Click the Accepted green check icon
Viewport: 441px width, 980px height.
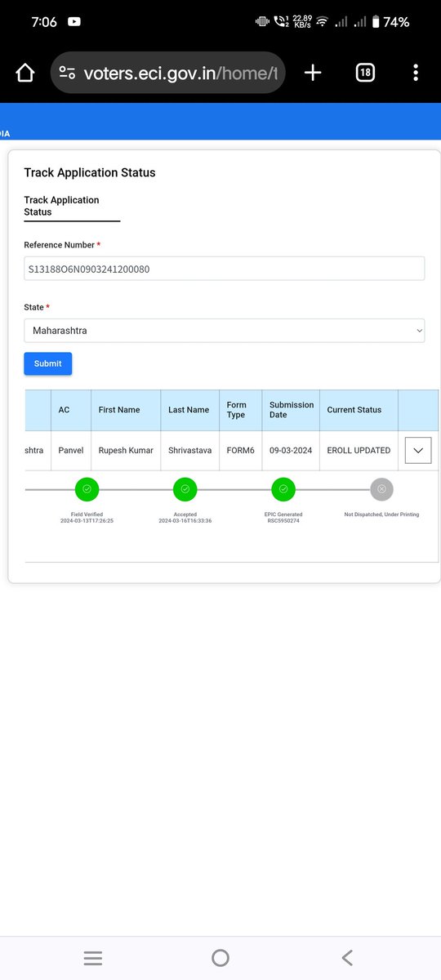tap(185, 489)
